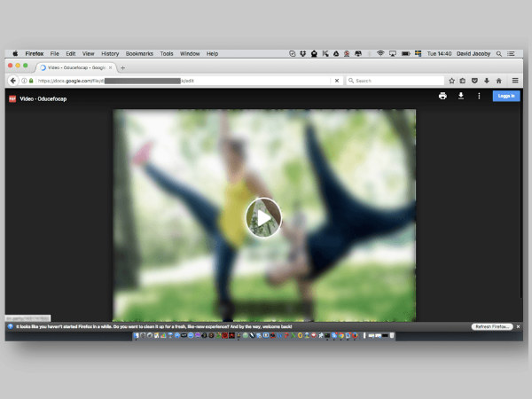Open a new browser tab
Image resolution: width=532 pixels, height=399 pixels.
[122, 67]
